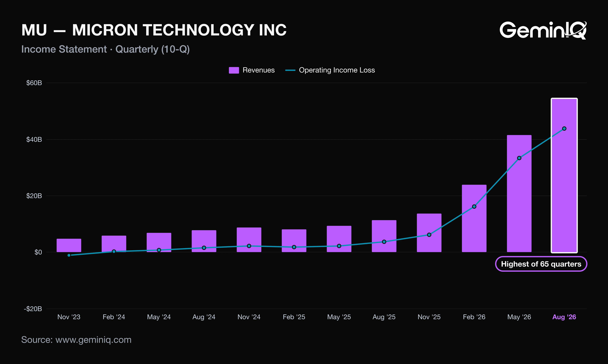Click the Income Statement · Quarterly (10-Q) subtitle
This screenshot has height=364, width=608.
(x=106, y=49)
